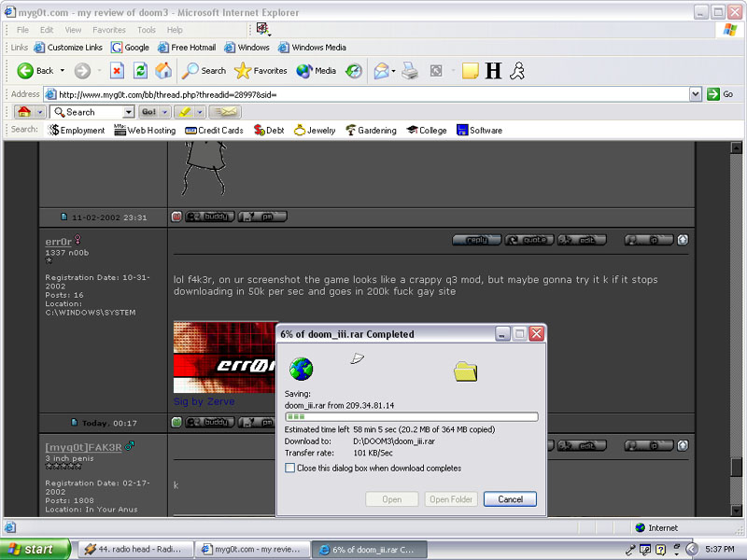Screen dimensions: 747x560
Task: Open the History clock icon
Action: pyautogui.click(x=354, y=71)
